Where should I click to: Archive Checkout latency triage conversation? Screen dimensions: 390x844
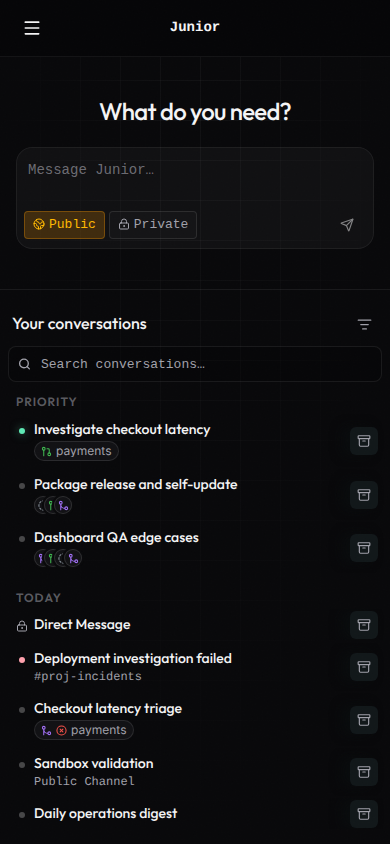point(364,720)
